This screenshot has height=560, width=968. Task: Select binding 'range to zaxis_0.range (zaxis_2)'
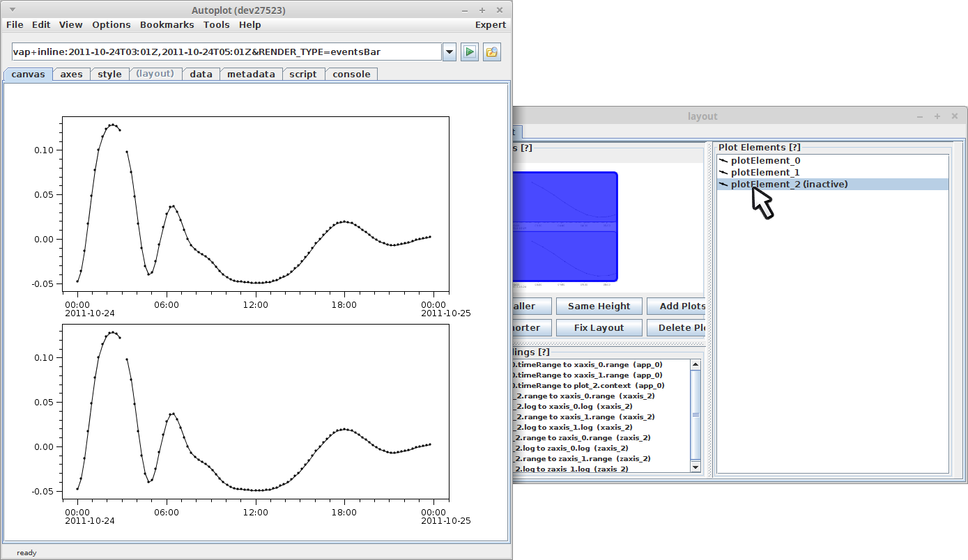(601, 437)
